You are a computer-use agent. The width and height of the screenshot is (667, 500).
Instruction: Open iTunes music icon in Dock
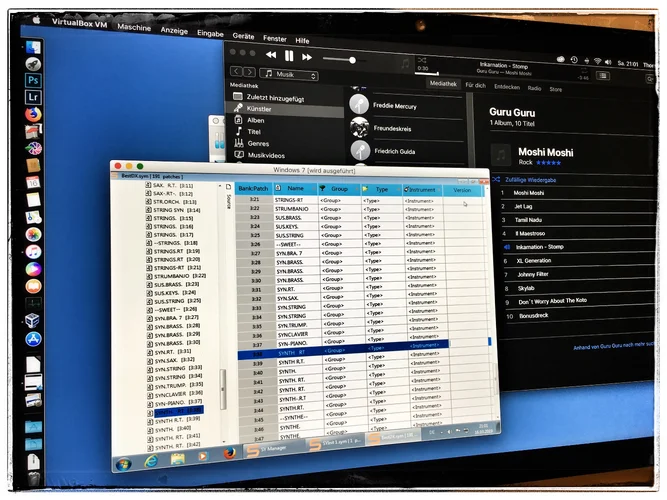coord(33,251)
